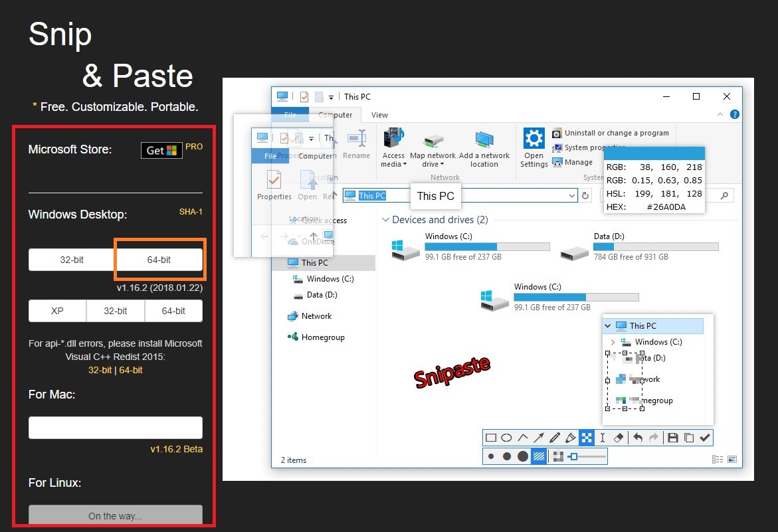The width and height of the screenshot is (778, 532).
Task: Click the Explorer address bar field
Action: [x=460, y=196]
